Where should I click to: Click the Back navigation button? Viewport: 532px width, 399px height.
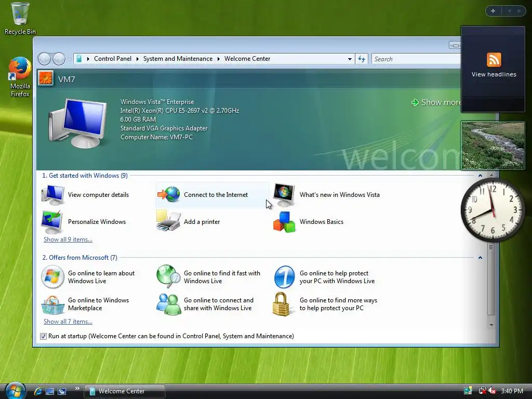(44, 59)
